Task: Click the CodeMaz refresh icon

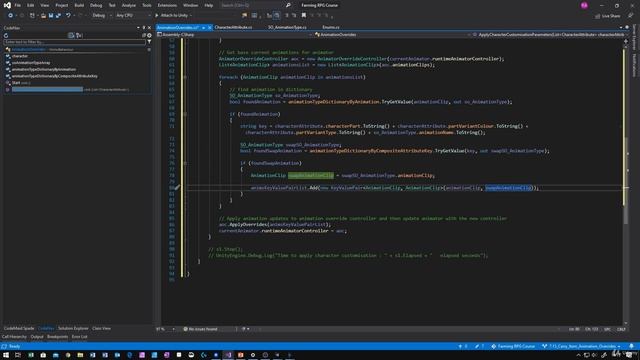Action: (6, 36)
